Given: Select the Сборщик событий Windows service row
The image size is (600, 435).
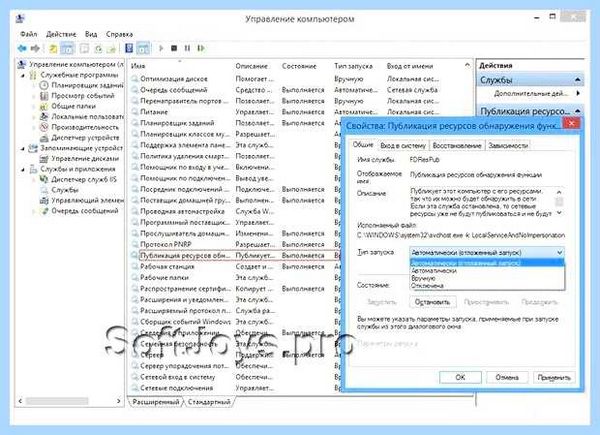Looking at the screenshot, I should (235, 322).
